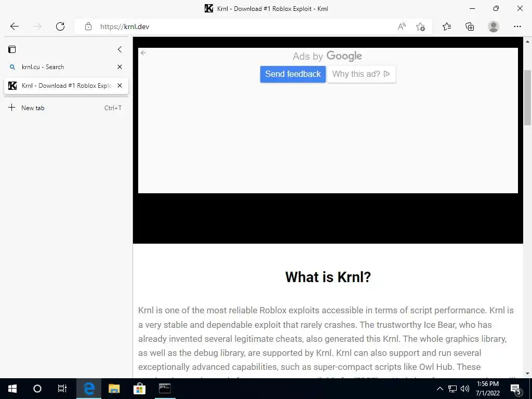Viewport: 532px width, 399px height.
Task: Open volume control tray icon
Action: [465, 389]
